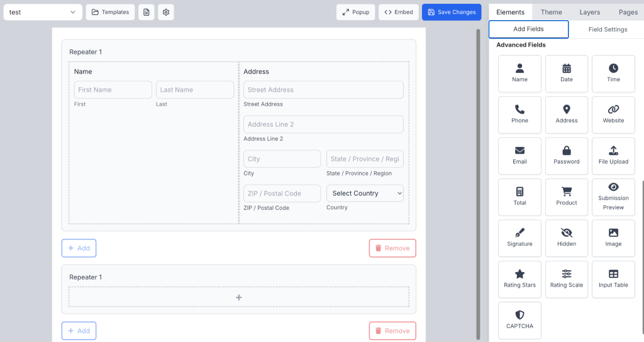This screenshot has width=644, height=342.
Task: Add the Hidden field element
Action: click(x=566, y=238)
